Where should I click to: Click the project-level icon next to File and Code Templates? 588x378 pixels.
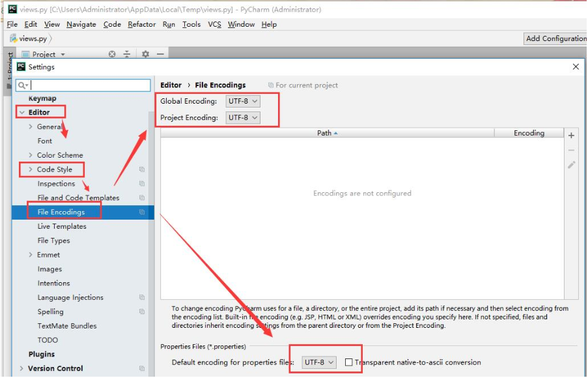click(142, 198)
